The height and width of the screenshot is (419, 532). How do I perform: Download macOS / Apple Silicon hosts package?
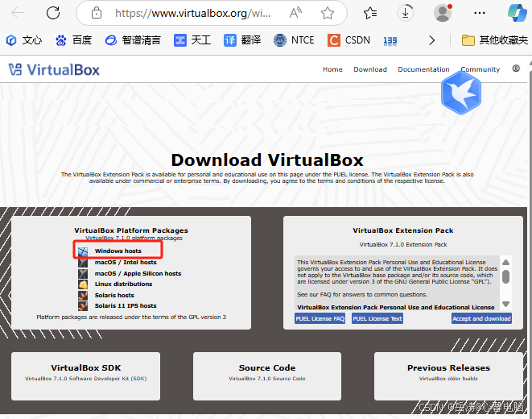point(138,273)
